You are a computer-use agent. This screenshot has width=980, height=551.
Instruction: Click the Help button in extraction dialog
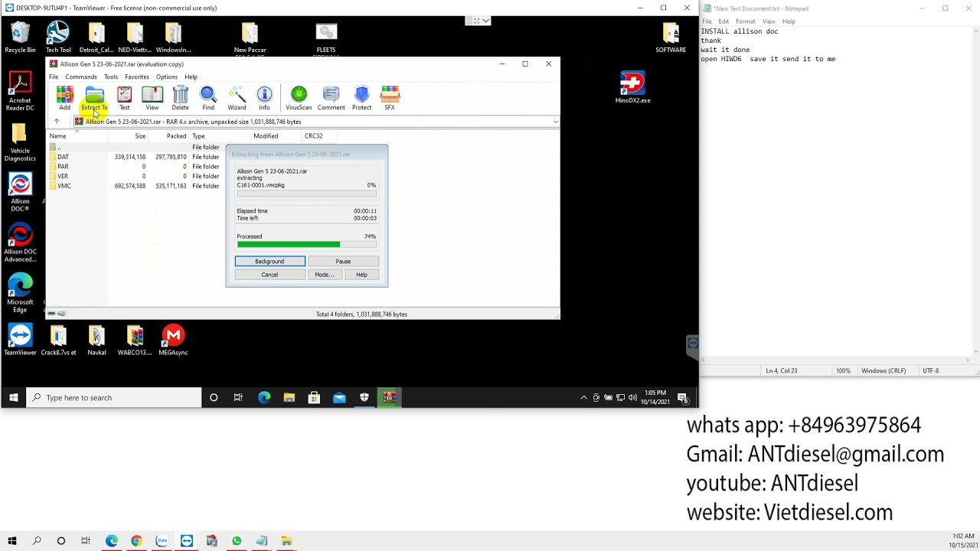pos(361,275)
